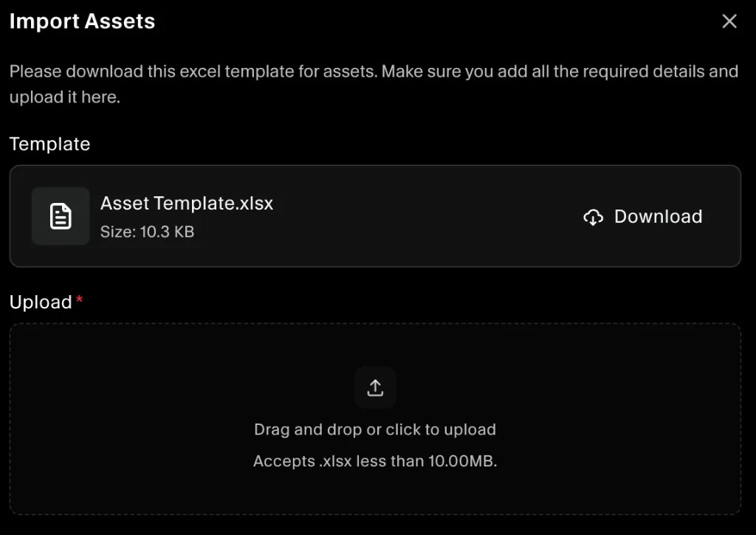
Task: Click the red required asterisk beside Upload
Action: pos(78,299)
